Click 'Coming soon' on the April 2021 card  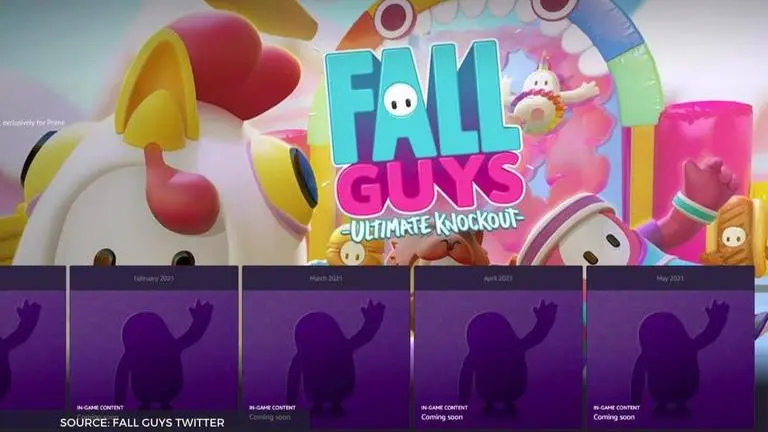(x=442, y=417)
